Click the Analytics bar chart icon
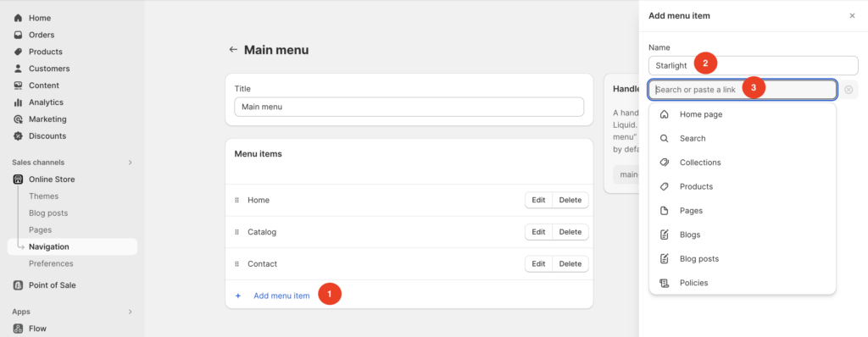Screen dimensions: 868x337 [18, 102]
